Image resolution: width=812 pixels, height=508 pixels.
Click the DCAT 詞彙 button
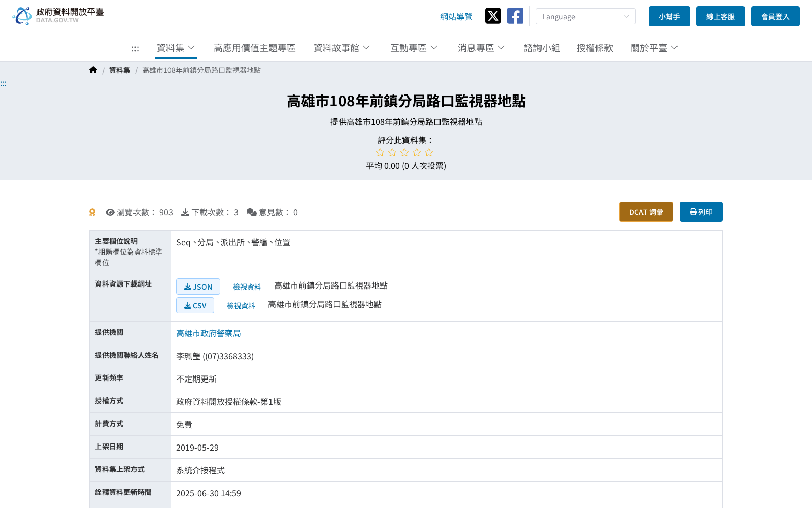tap(646, 212)
